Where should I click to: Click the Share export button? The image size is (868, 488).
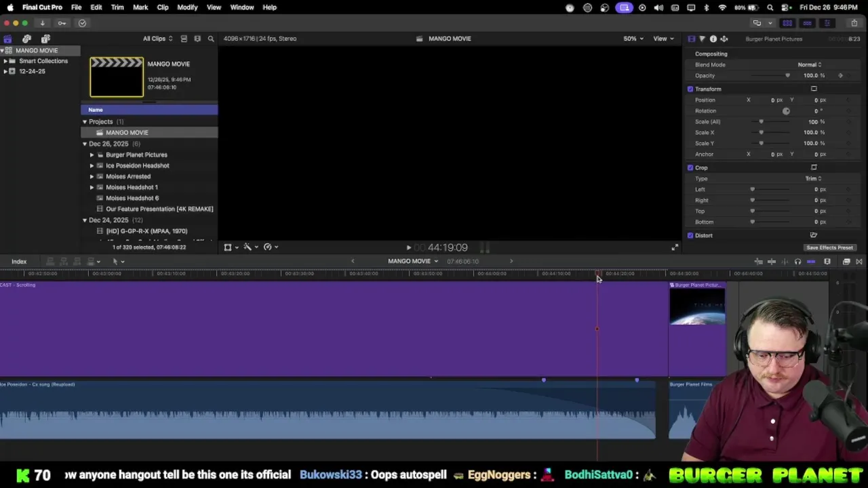tap(854, 23)
